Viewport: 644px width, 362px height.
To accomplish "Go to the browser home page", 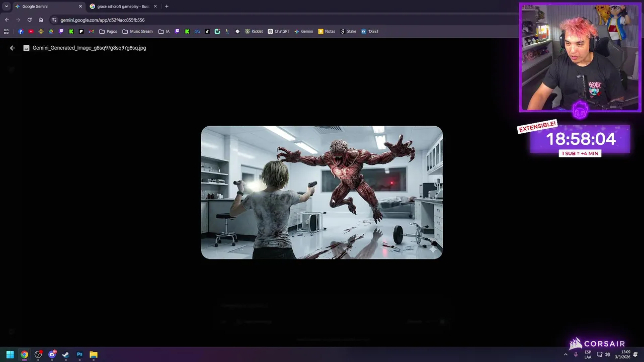I will (41, 20).
